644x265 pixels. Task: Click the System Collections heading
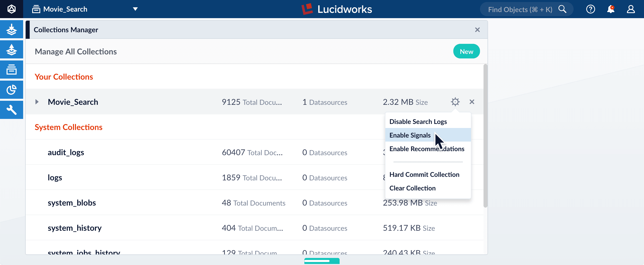point(68,127)
